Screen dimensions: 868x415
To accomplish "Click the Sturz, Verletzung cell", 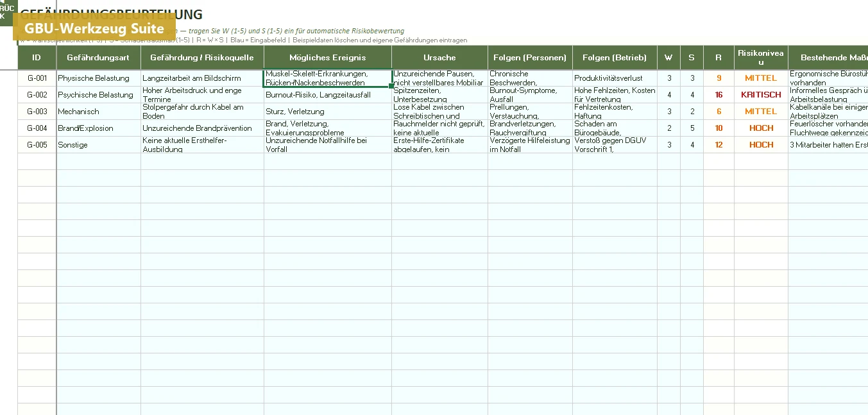I will (x=328, y=112).
